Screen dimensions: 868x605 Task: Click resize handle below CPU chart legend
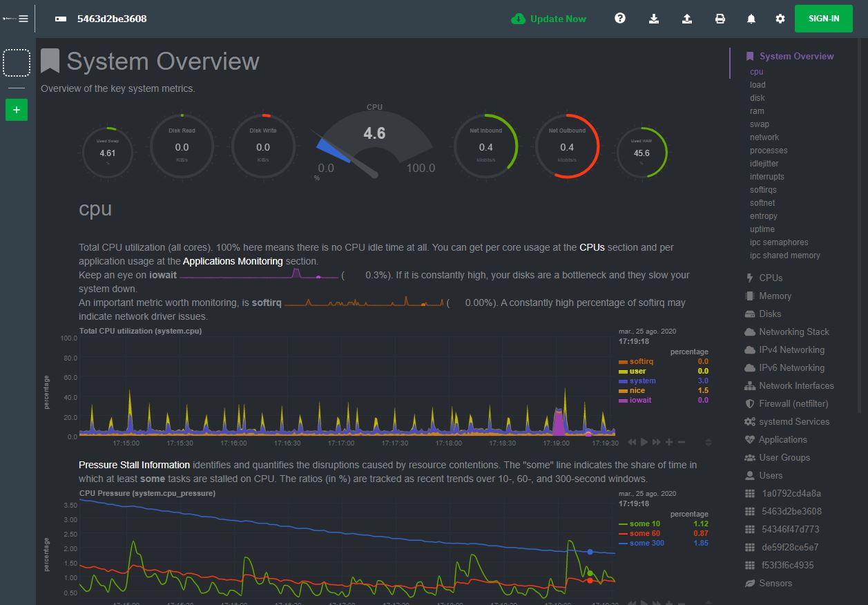coord(708,442)
